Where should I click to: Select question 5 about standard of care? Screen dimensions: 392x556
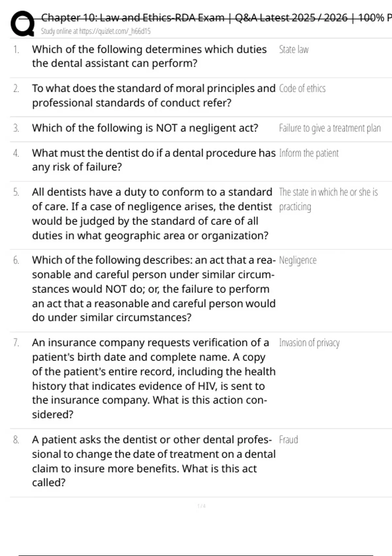152,214
